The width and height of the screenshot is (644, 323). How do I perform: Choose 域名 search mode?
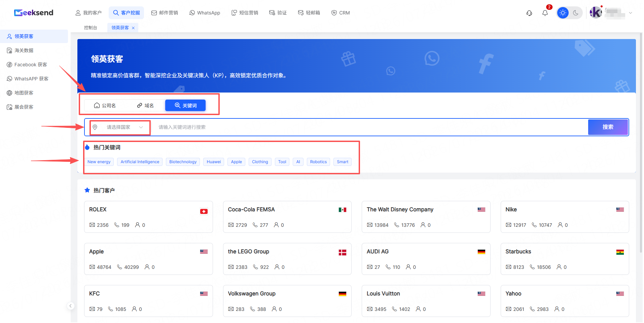145,106
